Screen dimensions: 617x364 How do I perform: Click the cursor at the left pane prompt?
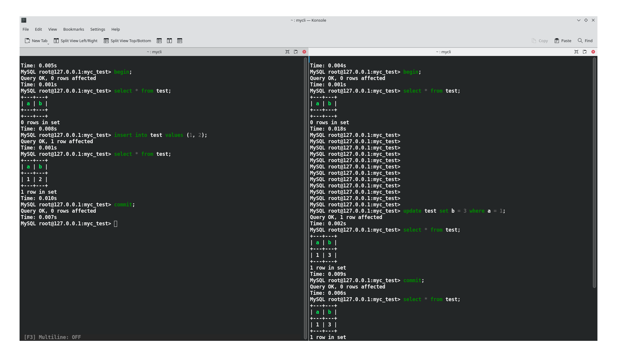click(x=116, y=224)
